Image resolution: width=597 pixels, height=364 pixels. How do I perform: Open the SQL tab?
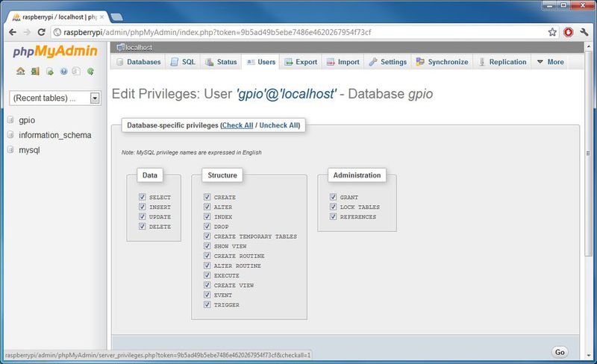[183, 62]
